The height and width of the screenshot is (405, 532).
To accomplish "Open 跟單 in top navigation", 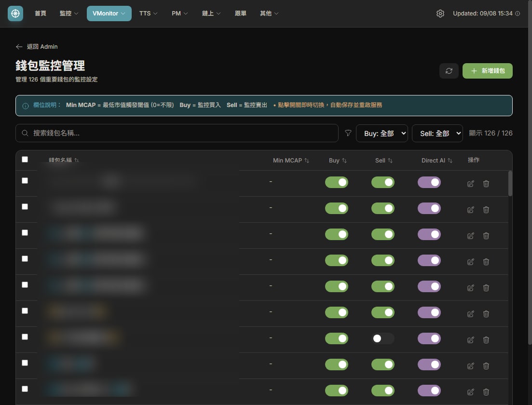I will (x=241, y=13).
